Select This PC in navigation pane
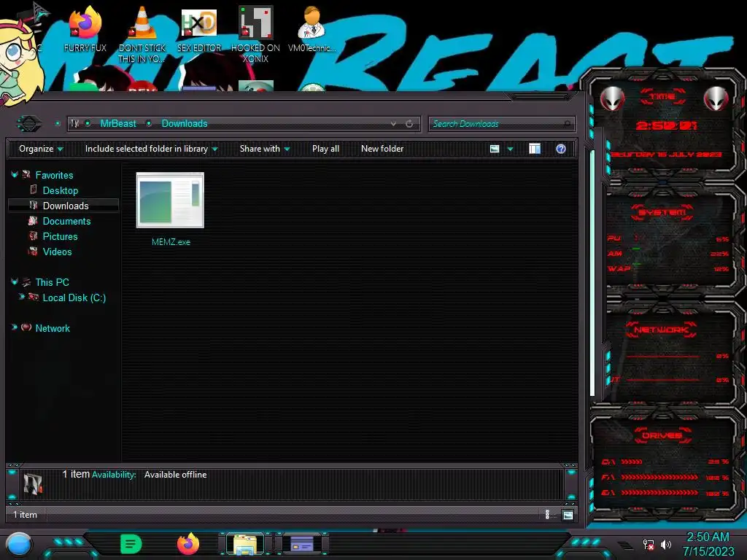The image size is (747, 560). (52, 282)
